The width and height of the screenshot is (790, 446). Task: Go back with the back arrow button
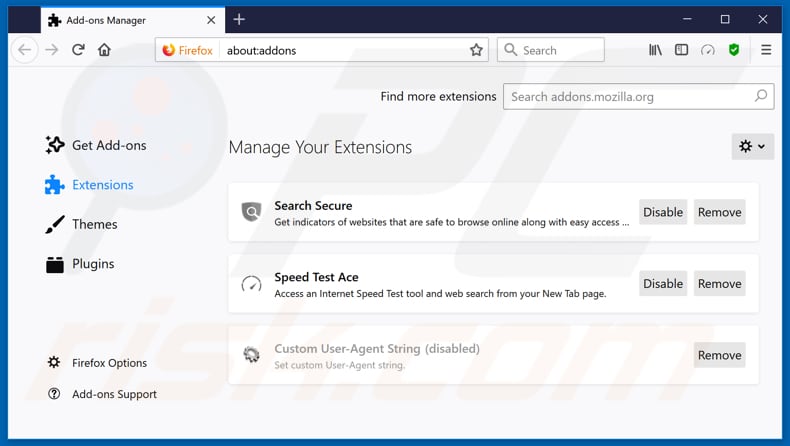[x=24, y=50]
